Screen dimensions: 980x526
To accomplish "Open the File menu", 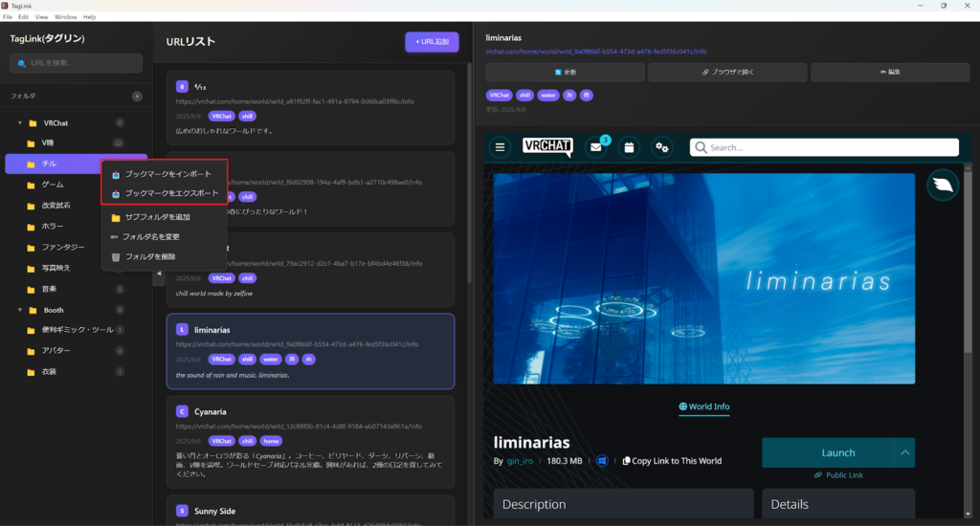I will pos(8,17).
